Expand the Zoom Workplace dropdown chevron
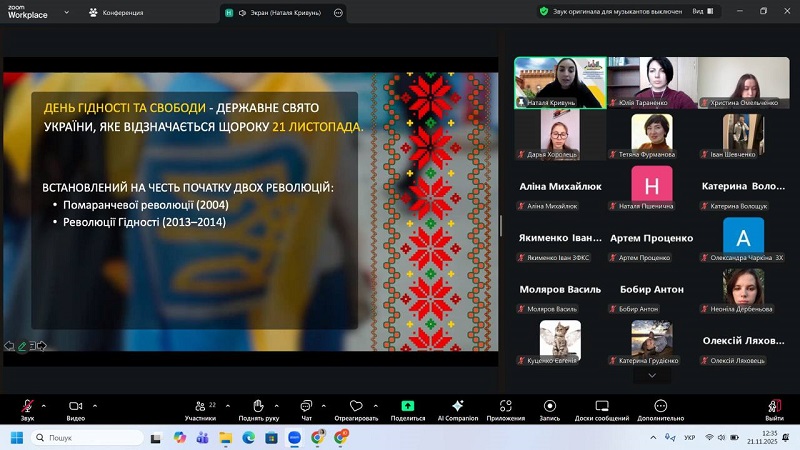 pyautogui.click(x=67, y=12)
